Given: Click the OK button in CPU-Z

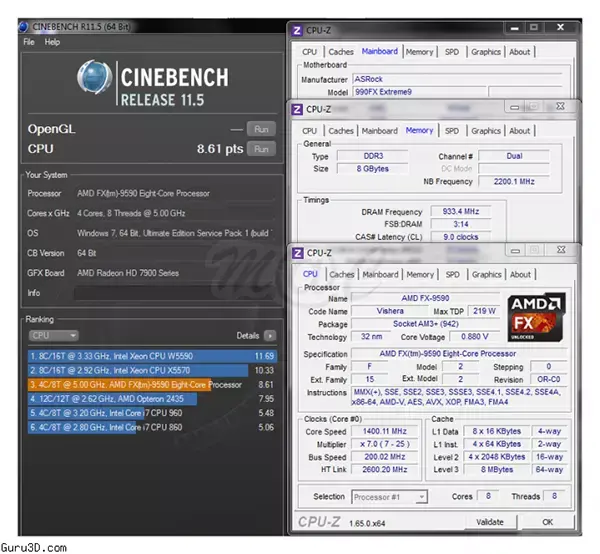Looking at the screenshot, I should (x=548, y=522).
